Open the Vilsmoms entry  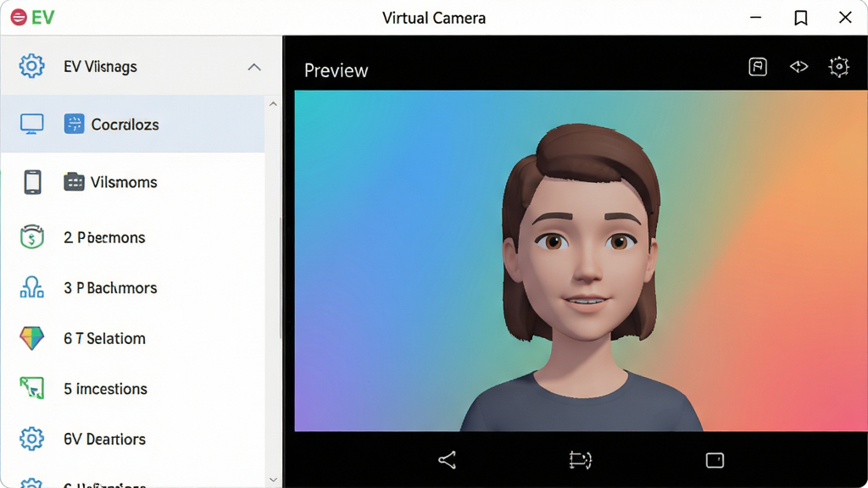click(124, 182)
